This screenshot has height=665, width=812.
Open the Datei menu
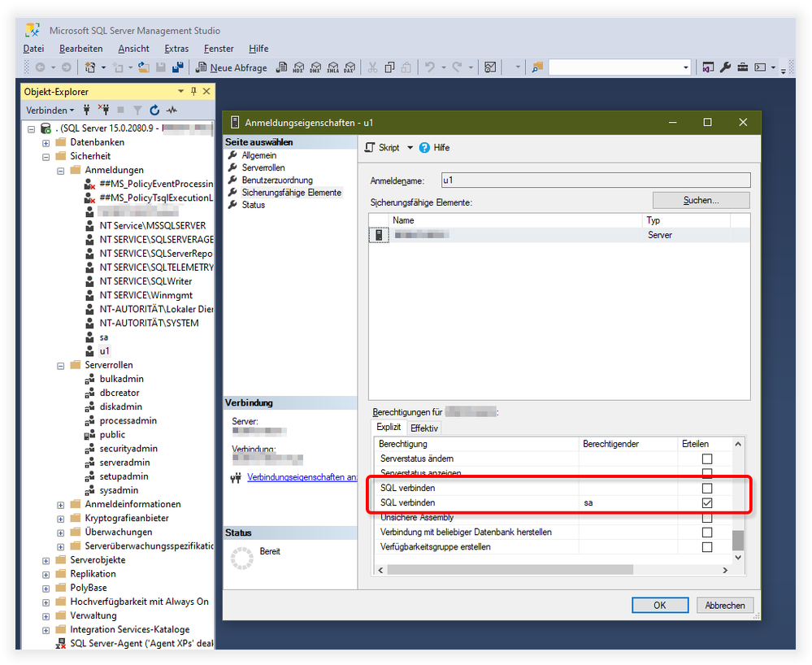(33, 49)
